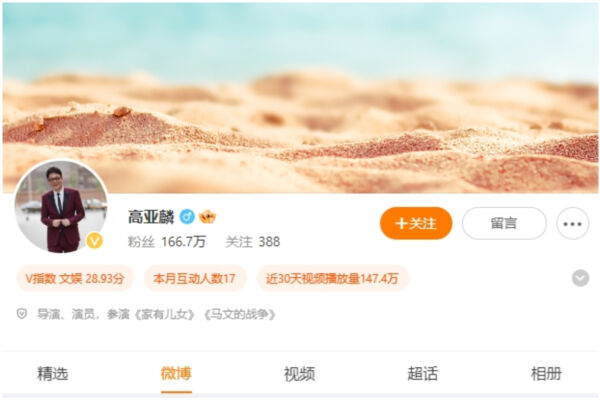Click the shield icon beside the bio
Screen dimensions: 600x400
pos(22,314)
